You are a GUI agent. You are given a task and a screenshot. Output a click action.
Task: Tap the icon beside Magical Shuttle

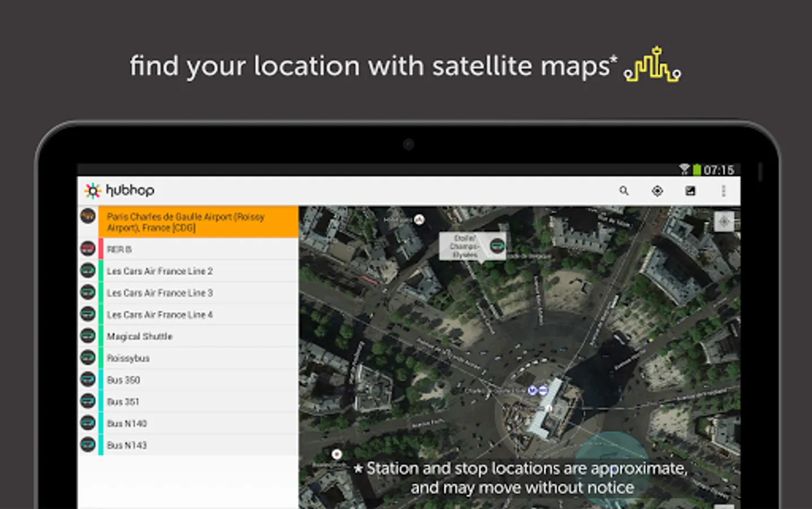[88, 336]
